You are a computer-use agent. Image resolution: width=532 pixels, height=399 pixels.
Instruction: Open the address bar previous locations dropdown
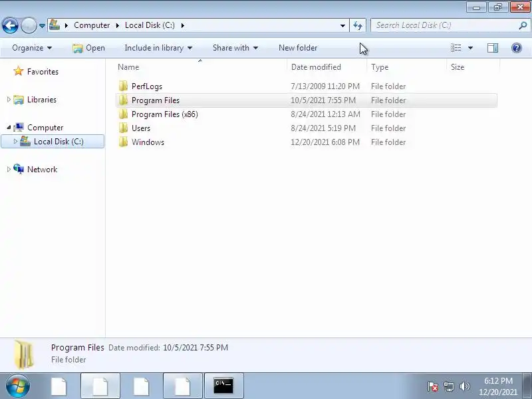[342, 25]
